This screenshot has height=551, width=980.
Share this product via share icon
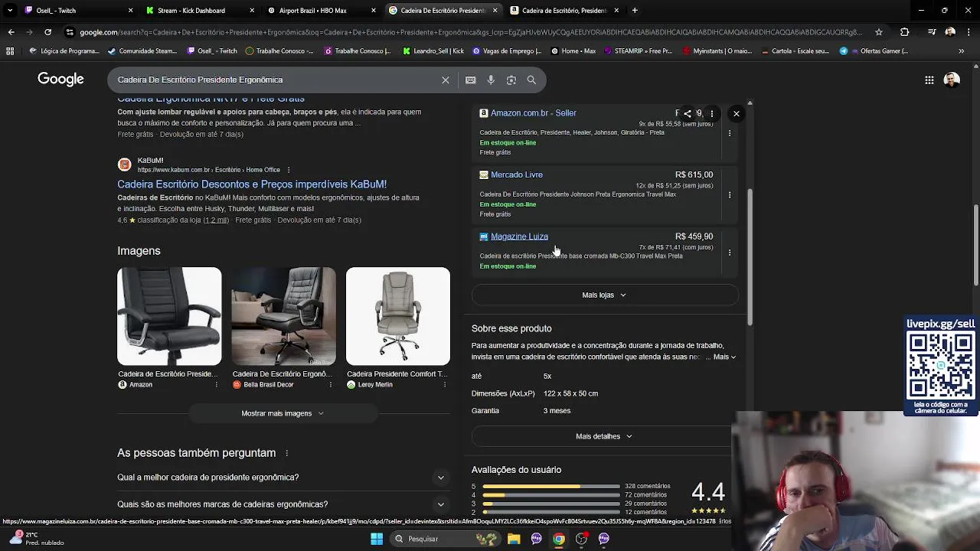coord(688,113)
